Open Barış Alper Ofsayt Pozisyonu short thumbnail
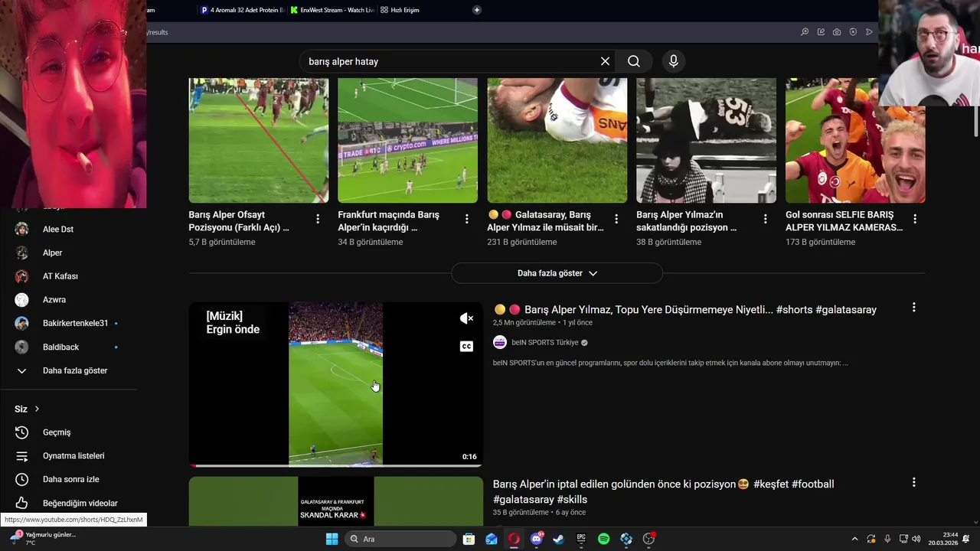Image resolution: width=980 pixels, height=551 pixels. tap(259, 141)
